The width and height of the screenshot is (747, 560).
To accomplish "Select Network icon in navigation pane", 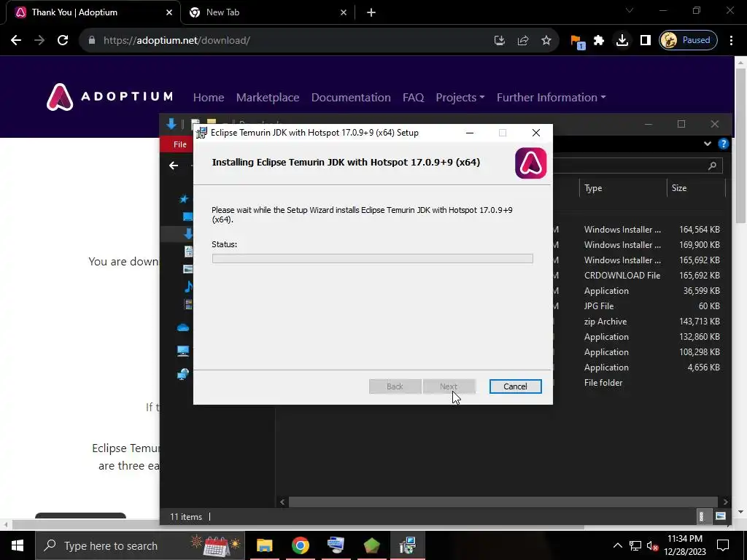I will pos(183,374).
